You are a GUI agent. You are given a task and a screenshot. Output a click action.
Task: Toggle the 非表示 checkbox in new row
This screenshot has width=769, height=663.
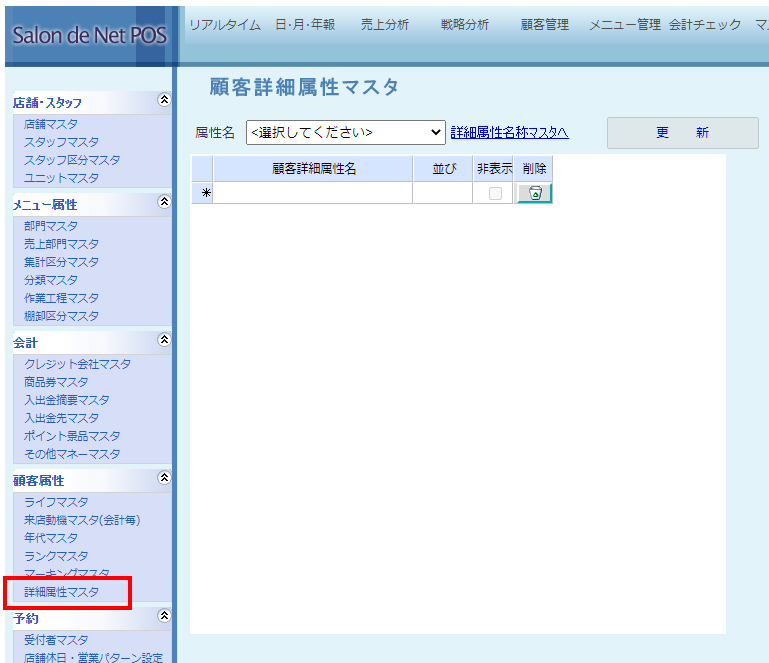[x=495, y=194]
